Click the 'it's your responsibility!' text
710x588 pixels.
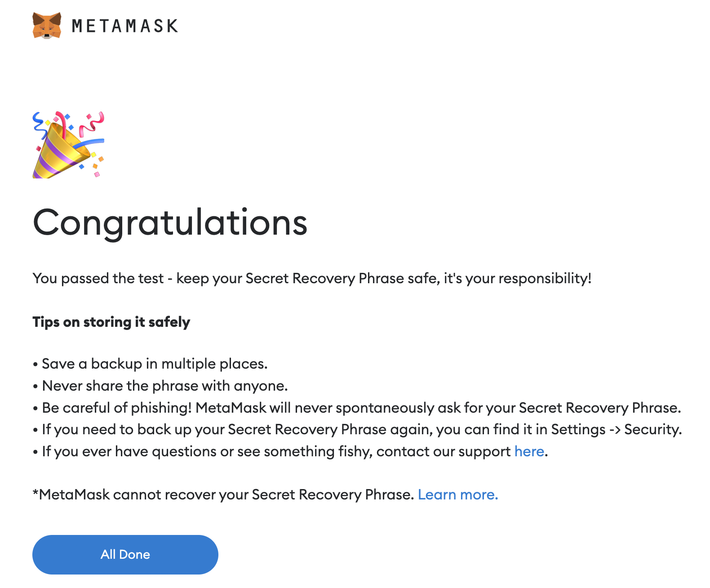click(517, 278)
